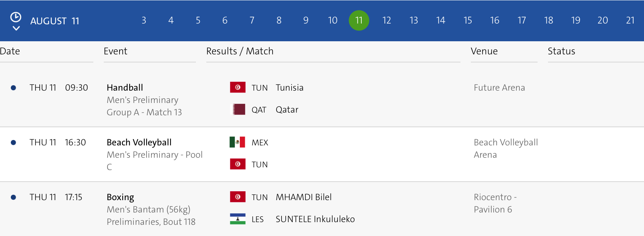Click the highlighted day 11 circle
The width and height of the screenshot is (644, 236).
359,20
